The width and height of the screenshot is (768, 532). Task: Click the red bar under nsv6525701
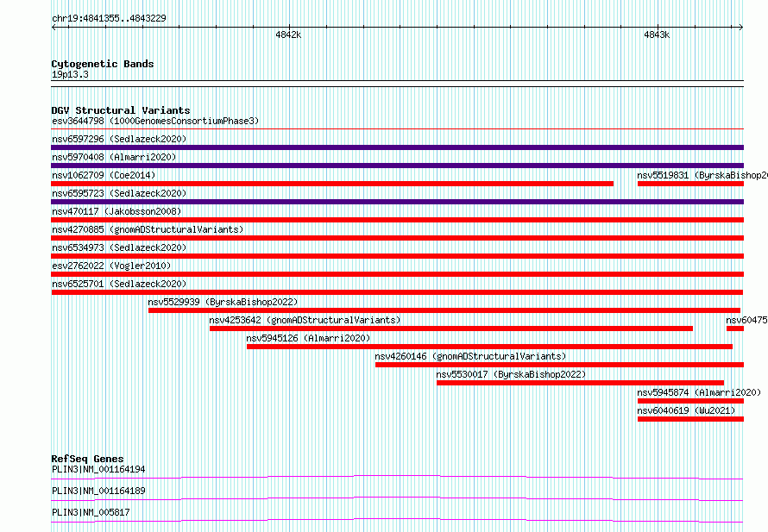(x=397, y=292)
